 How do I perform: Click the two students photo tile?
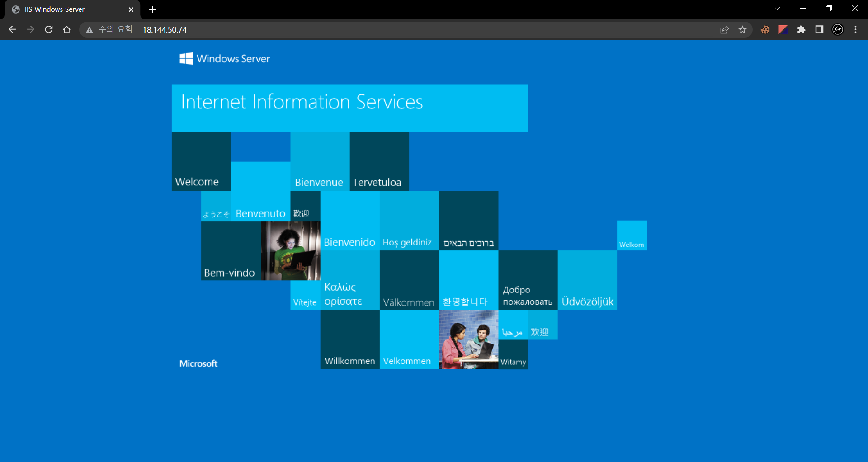(x=469, y=339)
